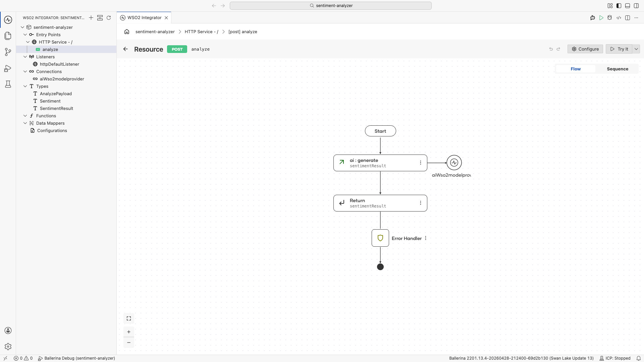
Task: Toggle the bottom panel visibility
Action: [628, 6]
